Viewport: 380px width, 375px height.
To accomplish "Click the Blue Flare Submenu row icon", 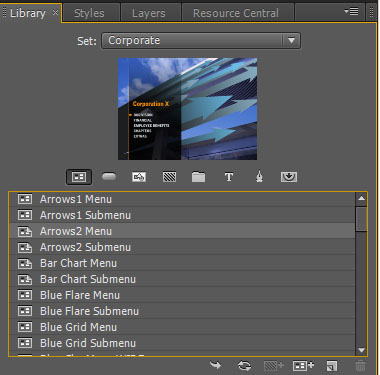I will (x=25, y=311).
